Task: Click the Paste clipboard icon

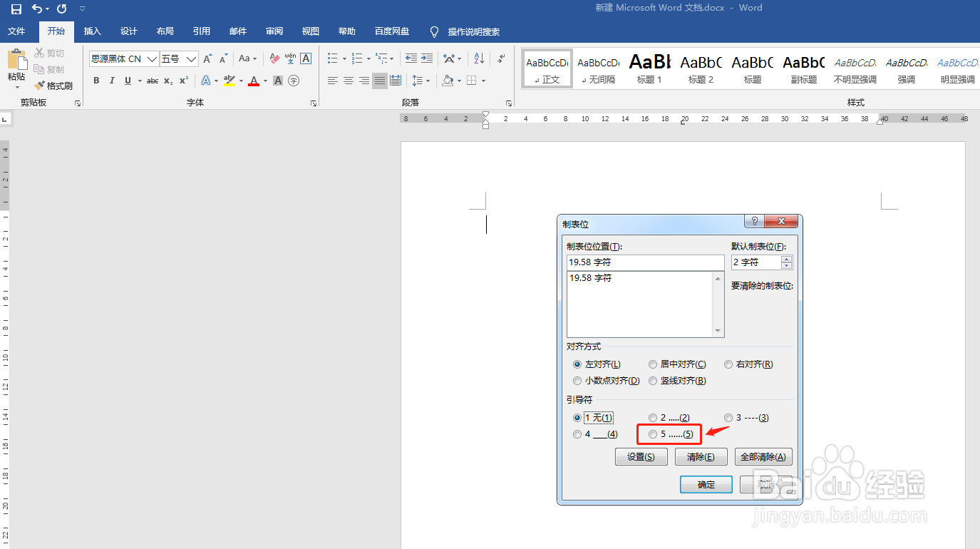Action: (x=16, y=60)
